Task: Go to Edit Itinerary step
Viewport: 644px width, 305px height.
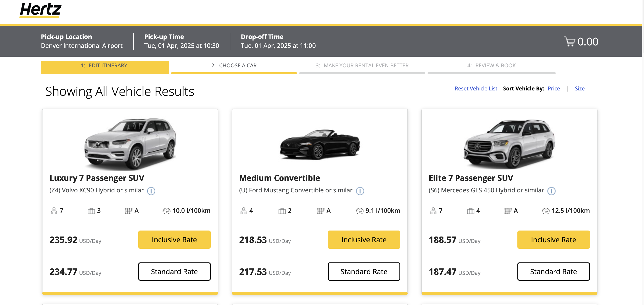Action: 105,67
